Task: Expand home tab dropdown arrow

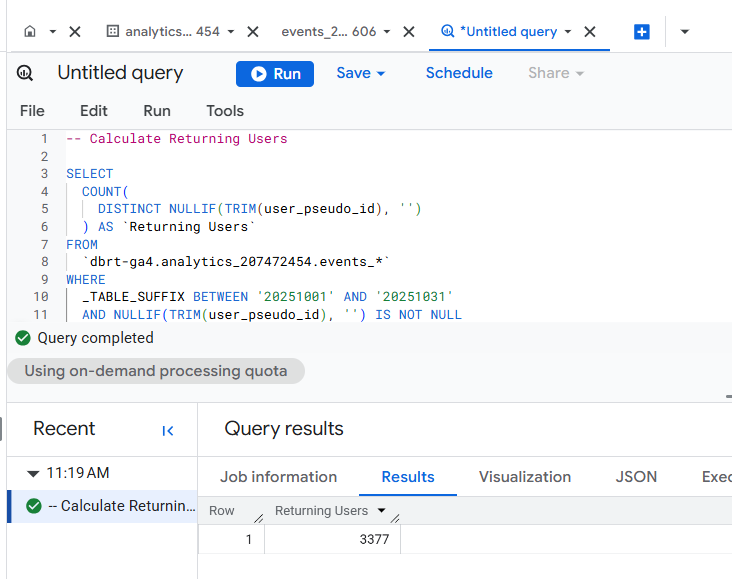Action: pos(53,32)
